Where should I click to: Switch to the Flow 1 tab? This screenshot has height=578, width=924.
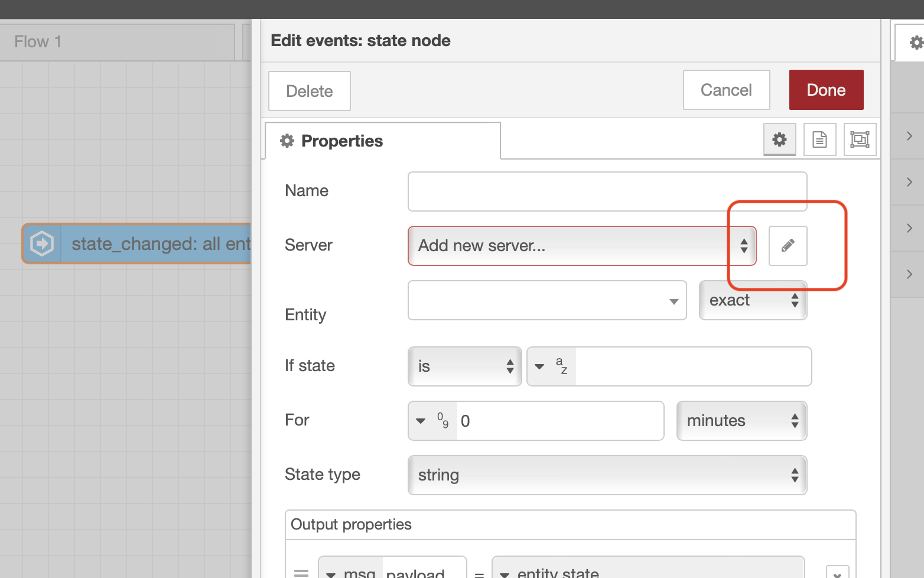(117, 42)
